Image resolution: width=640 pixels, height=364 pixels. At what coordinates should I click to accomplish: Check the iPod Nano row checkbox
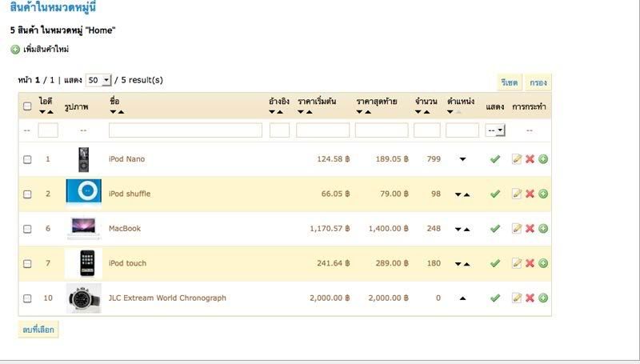point(27,159)
